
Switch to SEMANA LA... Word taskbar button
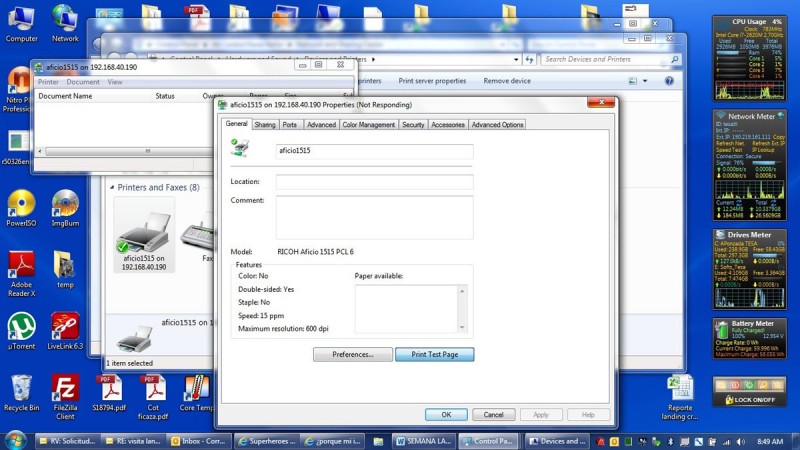coord(424,441)
